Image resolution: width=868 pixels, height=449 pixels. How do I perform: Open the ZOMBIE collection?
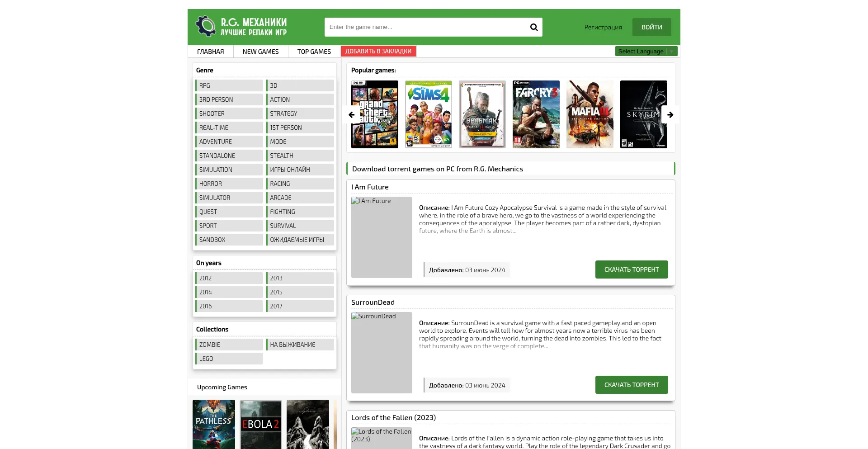pos(229,345)
